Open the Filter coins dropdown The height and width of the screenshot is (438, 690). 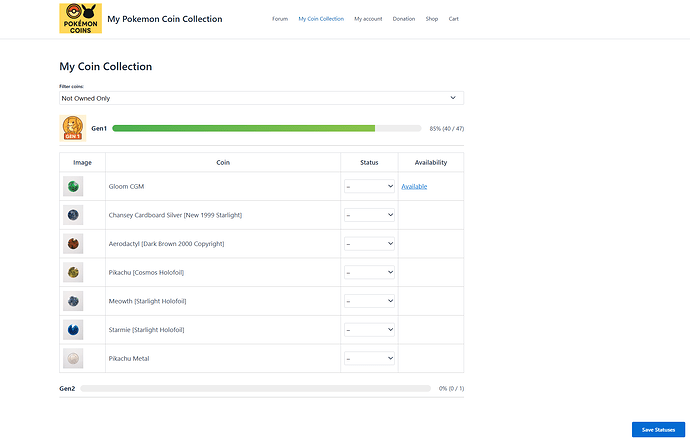261,98
